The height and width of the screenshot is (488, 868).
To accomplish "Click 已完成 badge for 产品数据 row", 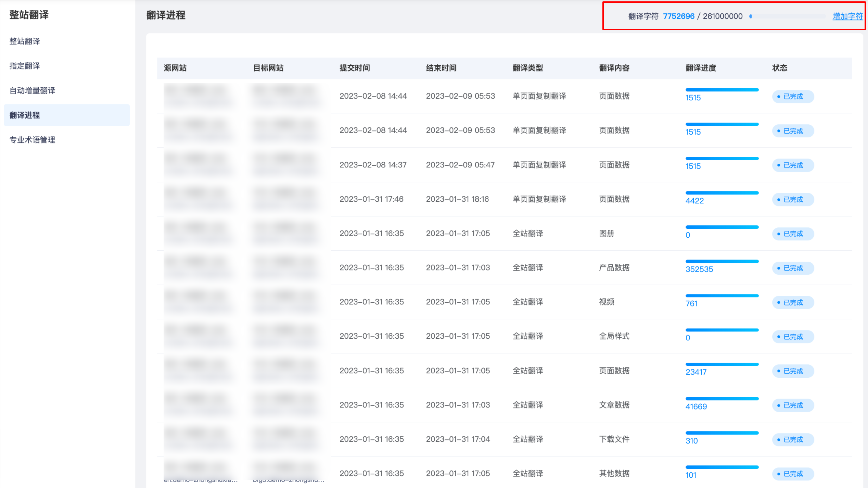I will pos(793,268).
